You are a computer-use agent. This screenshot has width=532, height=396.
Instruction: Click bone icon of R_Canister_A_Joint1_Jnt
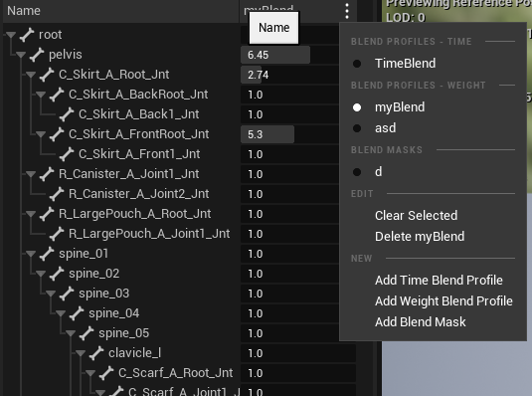pyautogui.click(x=47, y=174)
